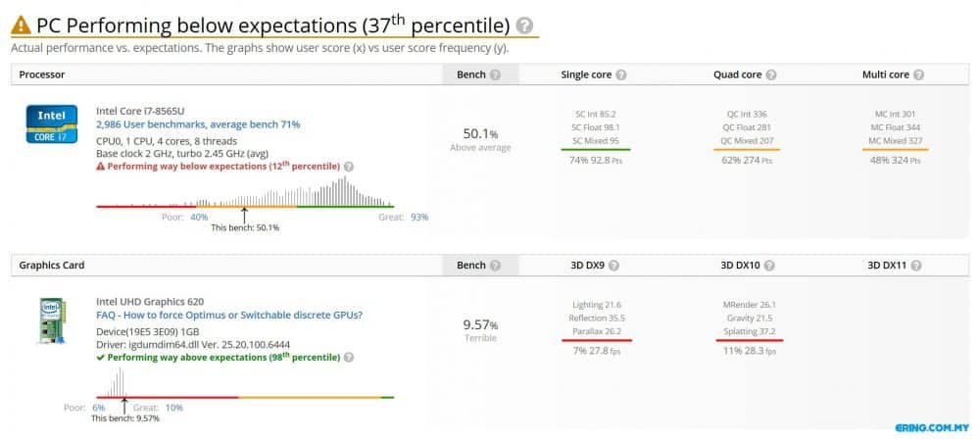980x440 pixels.
Task: Click the 3D DX10 question mark icon
Action: (769, 266)
